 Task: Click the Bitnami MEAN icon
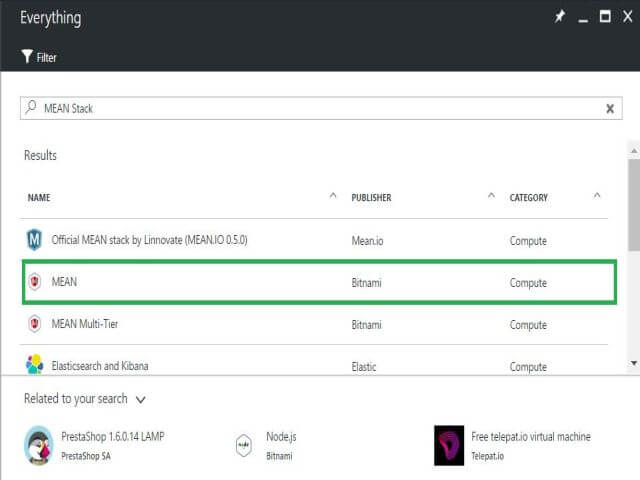[35, 282]
